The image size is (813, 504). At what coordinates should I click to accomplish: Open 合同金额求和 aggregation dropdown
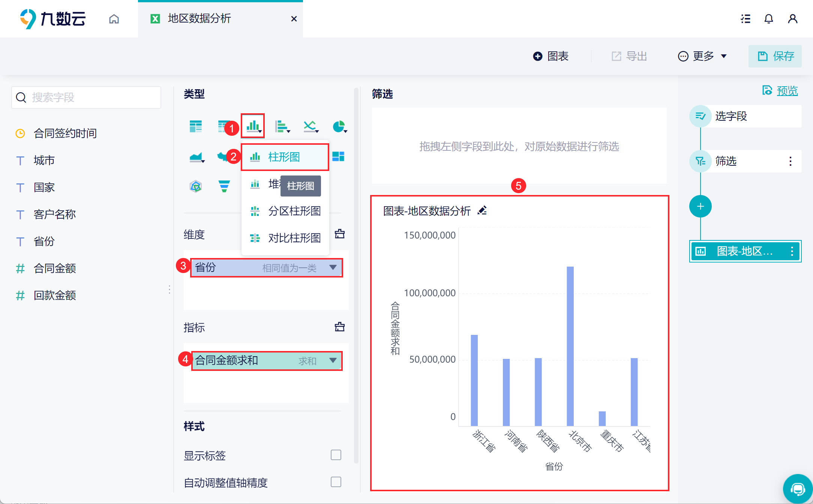pyautogui.click(x=333, y=360)
